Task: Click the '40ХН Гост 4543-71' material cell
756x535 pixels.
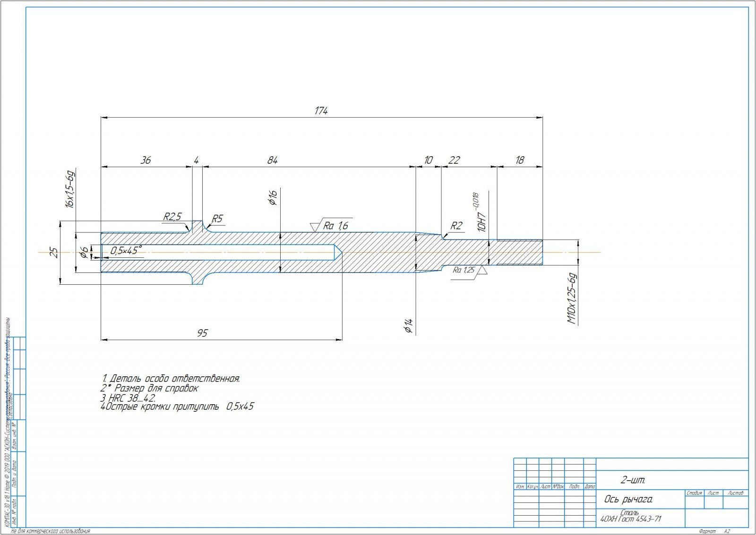Action: coord(631,519)
